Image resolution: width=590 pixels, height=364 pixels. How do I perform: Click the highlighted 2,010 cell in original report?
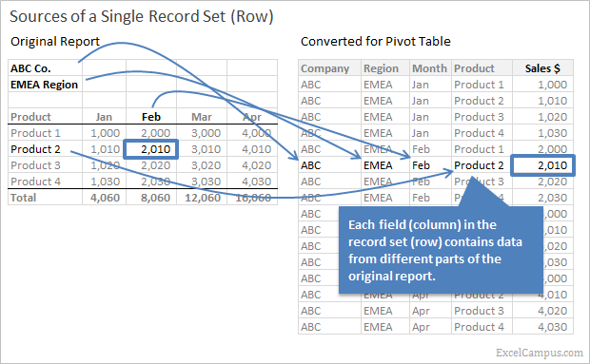(151, 149)
